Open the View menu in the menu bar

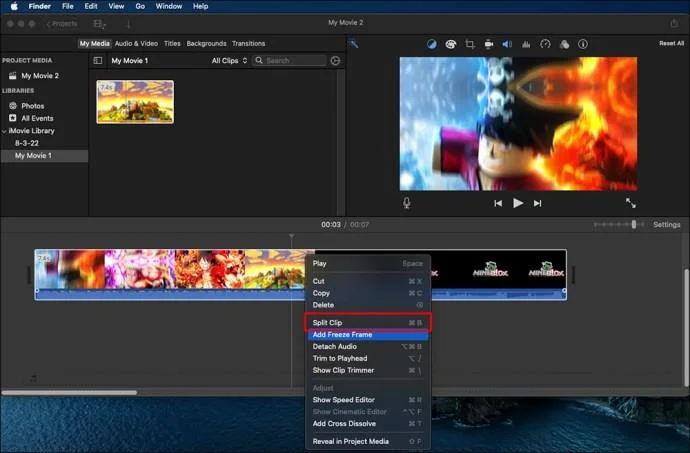pyautogui.click(x=116, y=6)
